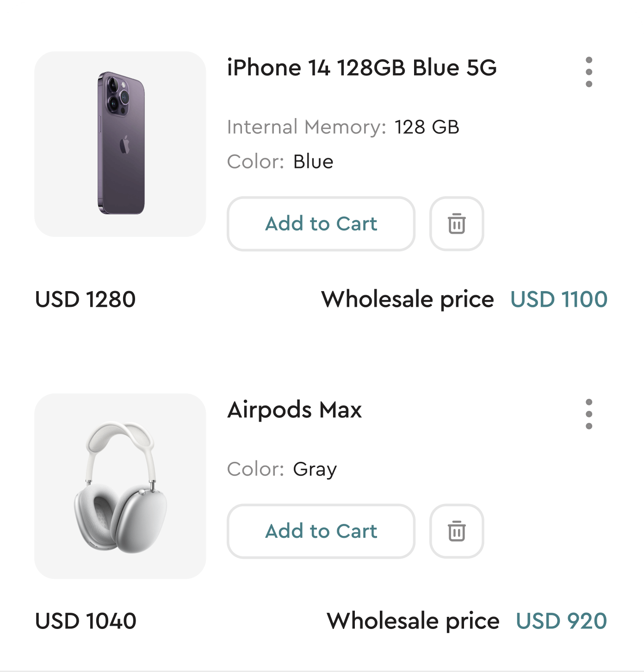The image size is (644, 672).
Task: Click the Internal Memory label
Action: (307, 127)
